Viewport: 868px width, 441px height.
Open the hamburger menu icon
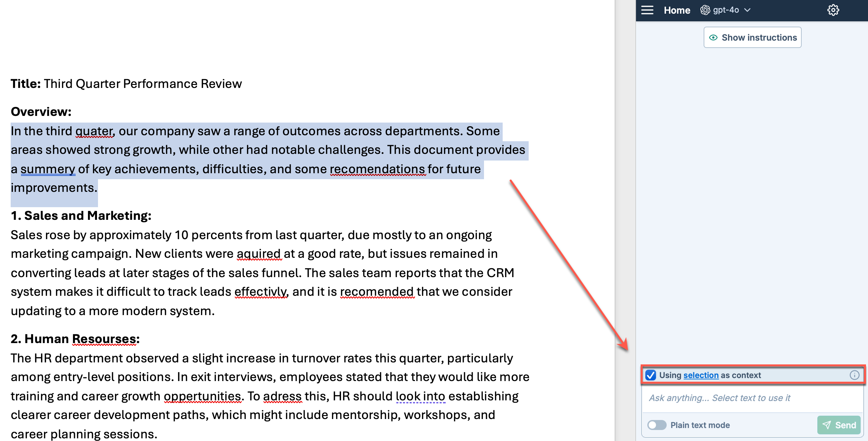(647, 10)
